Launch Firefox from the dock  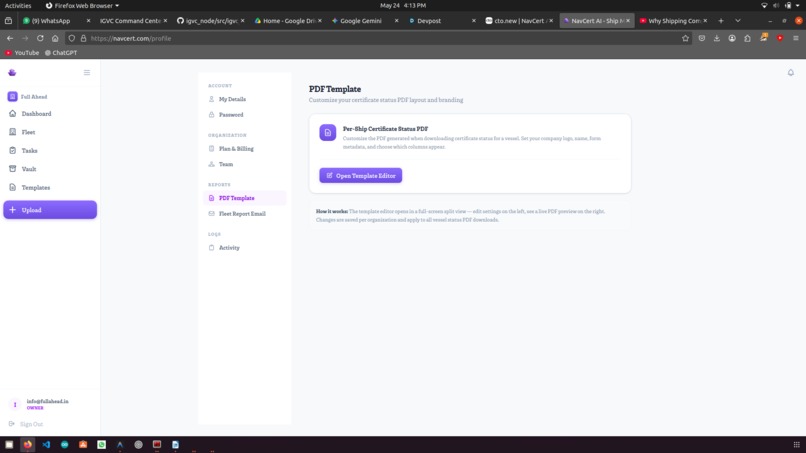tap(28, 444)
